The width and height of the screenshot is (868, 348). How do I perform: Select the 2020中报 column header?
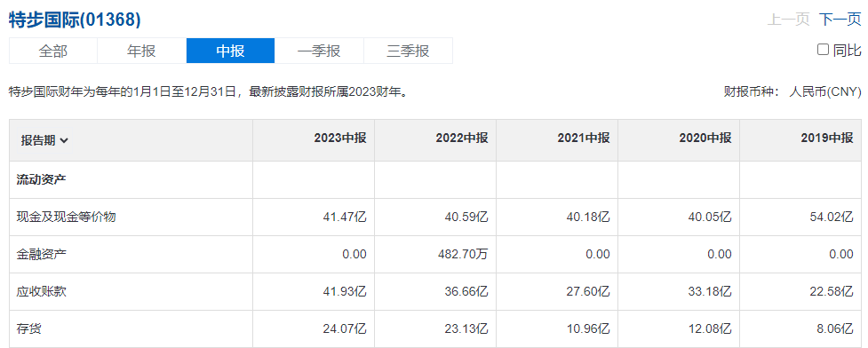[x=705, y=138]
